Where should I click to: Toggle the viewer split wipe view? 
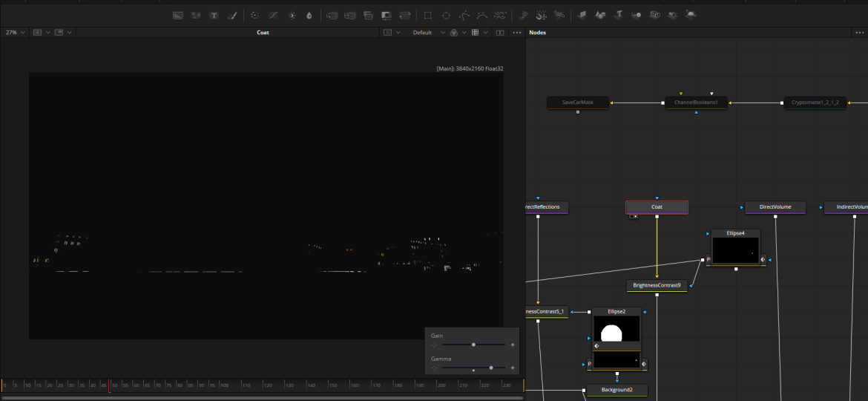[x=499, y=33]
